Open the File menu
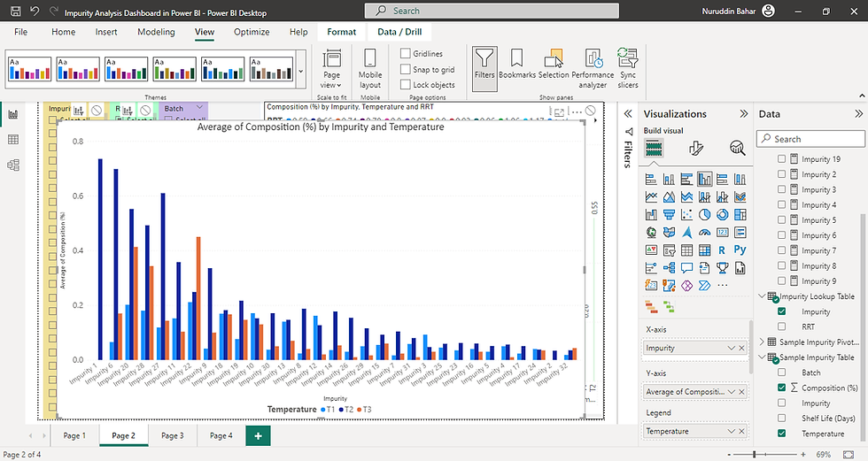868x461 pixels. tap(20, 32)
